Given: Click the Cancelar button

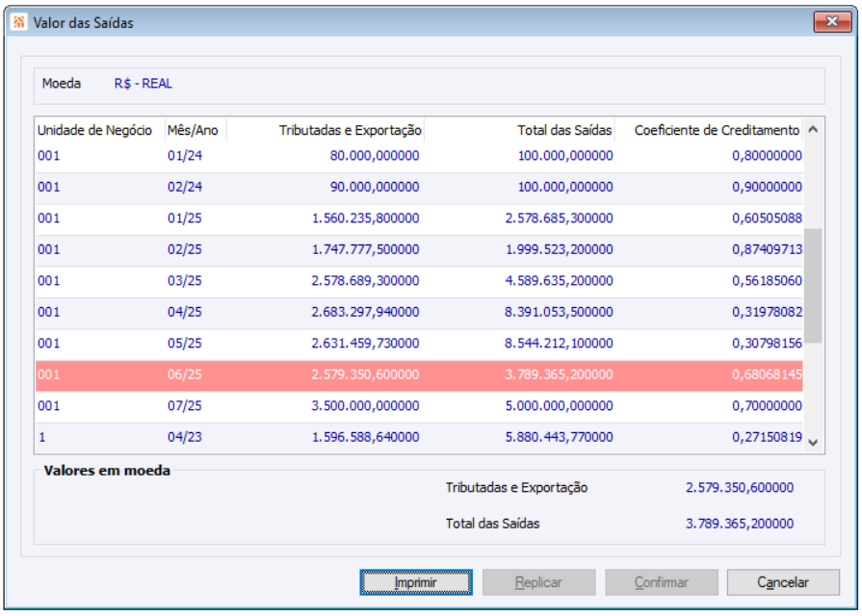Looking at the screenshot, I should 783,582.
